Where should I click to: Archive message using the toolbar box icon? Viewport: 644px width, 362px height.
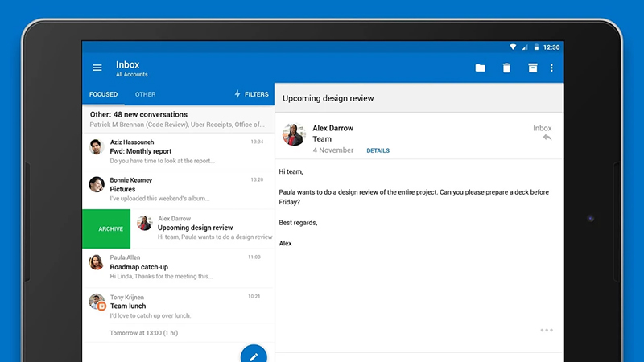[533, 68]
